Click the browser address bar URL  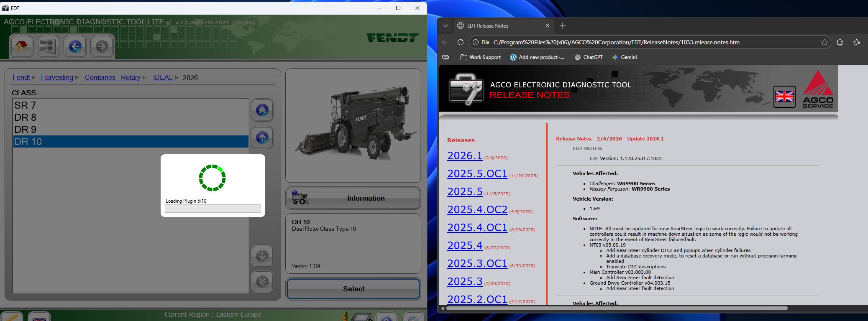tap(616, 42)
